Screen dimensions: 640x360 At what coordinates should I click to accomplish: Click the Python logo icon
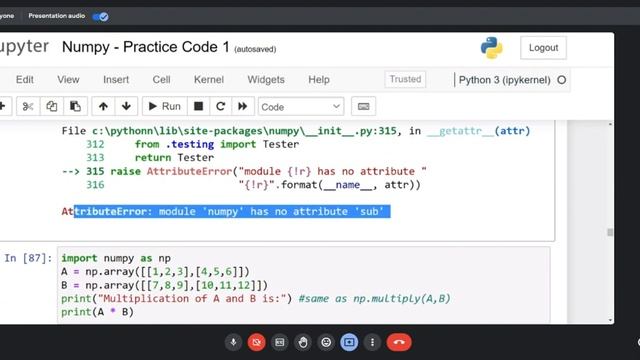click(x=491, y=48)
